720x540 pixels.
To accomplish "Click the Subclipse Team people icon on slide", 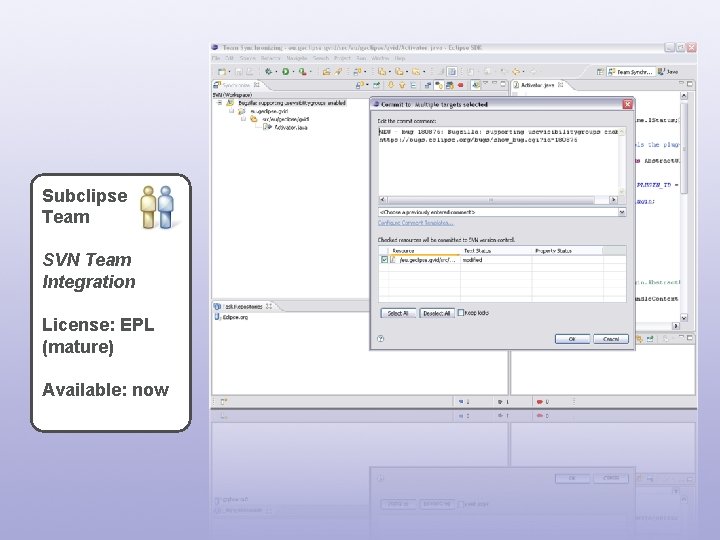I will click(x=157, y=207).
